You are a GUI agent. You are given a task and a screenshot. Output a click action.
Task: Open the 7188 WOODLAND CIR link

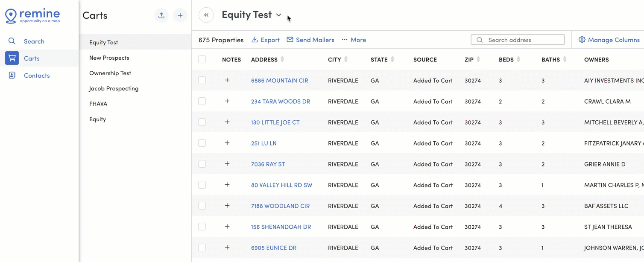point(280,206)
